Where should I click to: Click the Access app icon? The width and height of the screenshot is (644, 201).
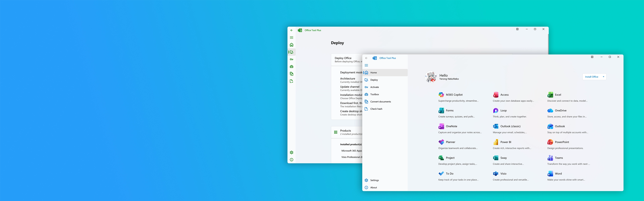496,95
